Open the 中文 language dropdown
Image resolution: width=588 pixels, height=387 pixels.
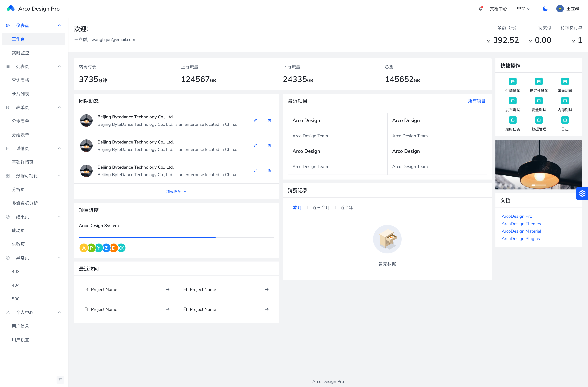click(523, 9)
